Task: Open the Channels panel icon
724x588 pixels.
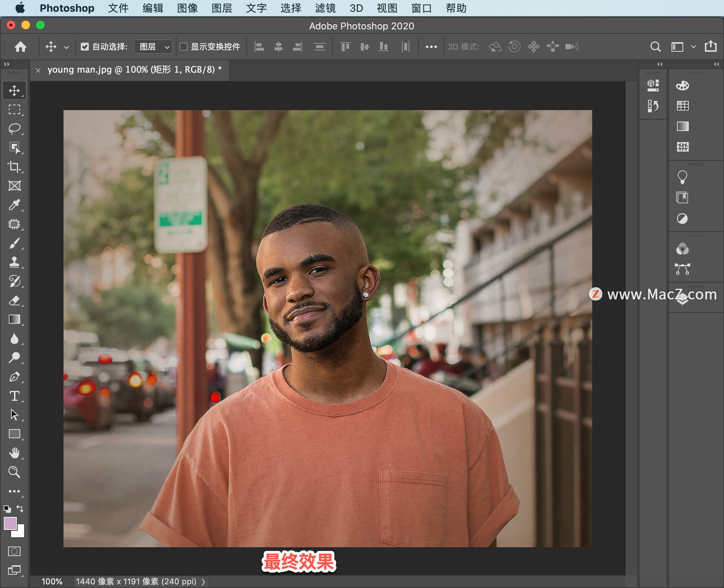Action: (x=683, y=249)
